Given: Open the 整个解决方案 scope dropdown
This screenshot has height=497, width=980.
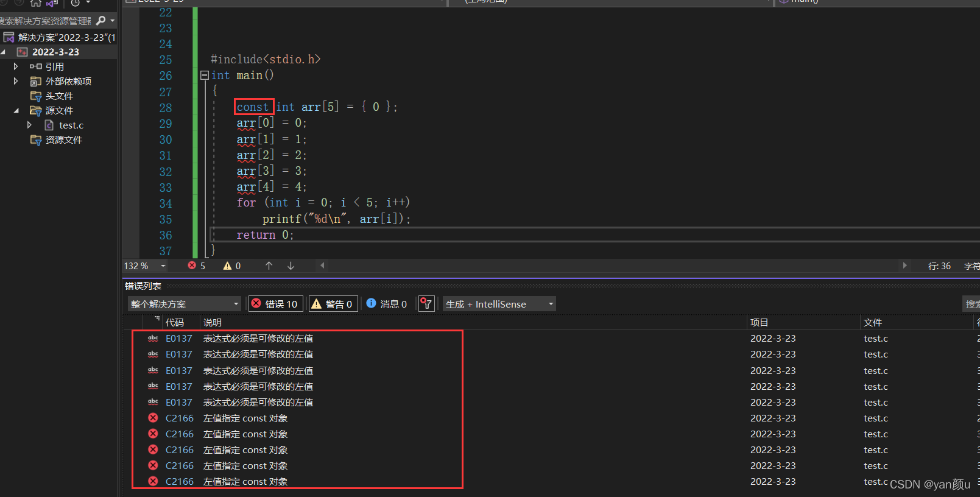Looking at the screenshot, I should coord(185,304).
